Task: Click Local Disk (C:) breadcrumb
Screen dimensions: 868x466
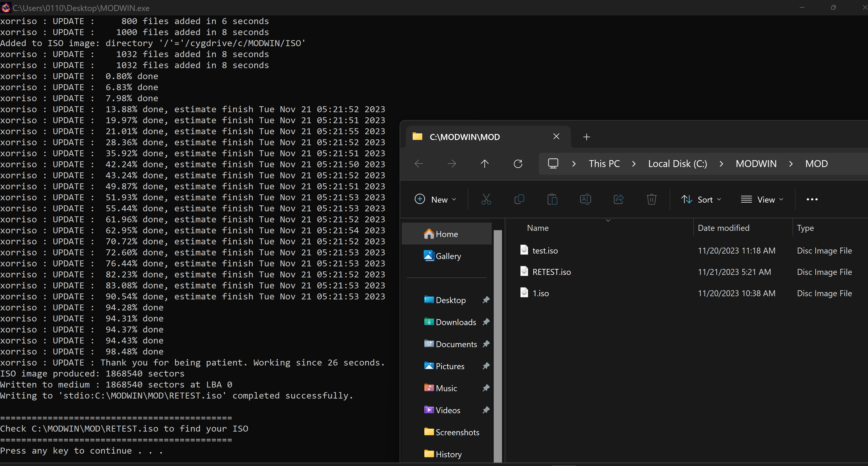Action: pos(677,164)
